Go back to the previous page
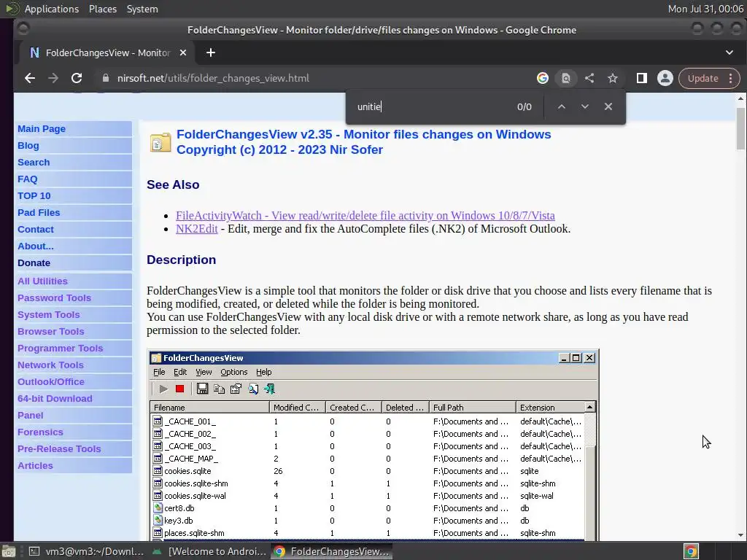 pyautogui.click(x=30, y=78)
